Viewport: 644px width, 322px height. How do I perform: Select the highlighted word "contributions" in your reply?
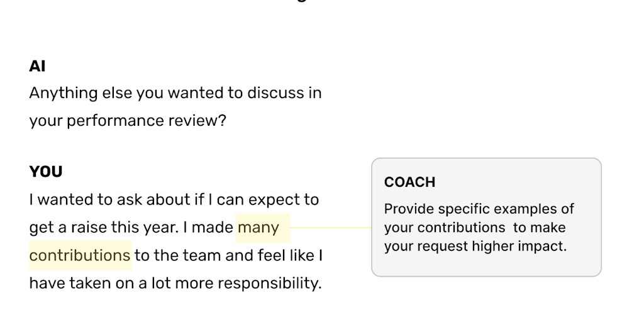point(80,255)
